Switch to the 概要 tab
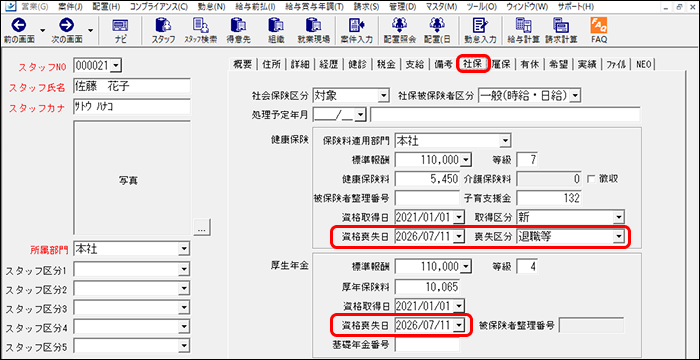700x360 pixels. [243, 64]
